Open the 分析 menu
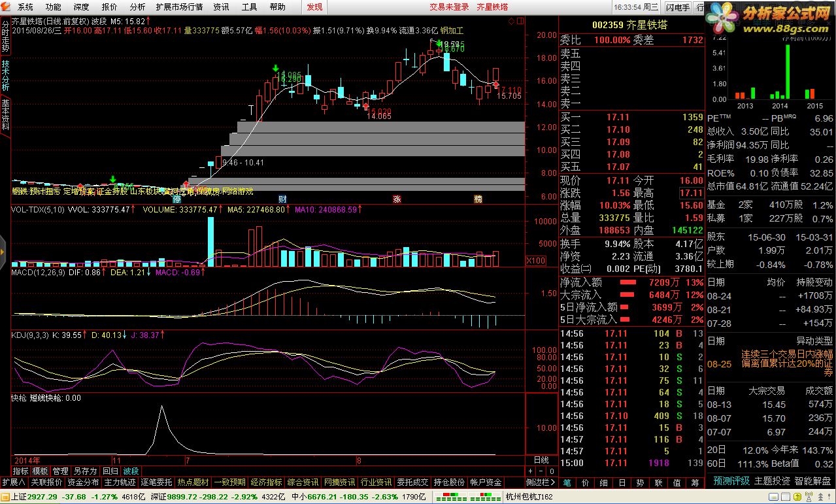Screen dimensions: 836x504 click(137, 7)
